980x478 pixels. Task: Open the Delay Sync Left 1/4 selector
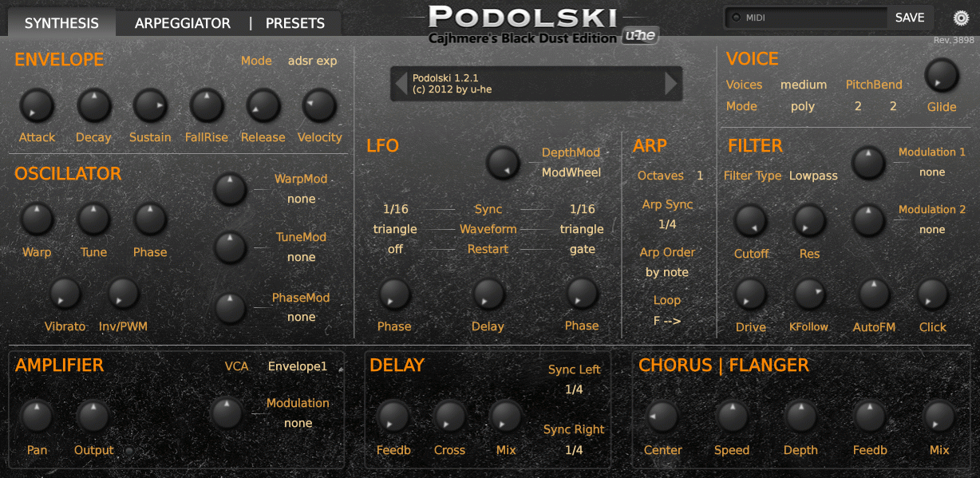[x=574, y=389]
